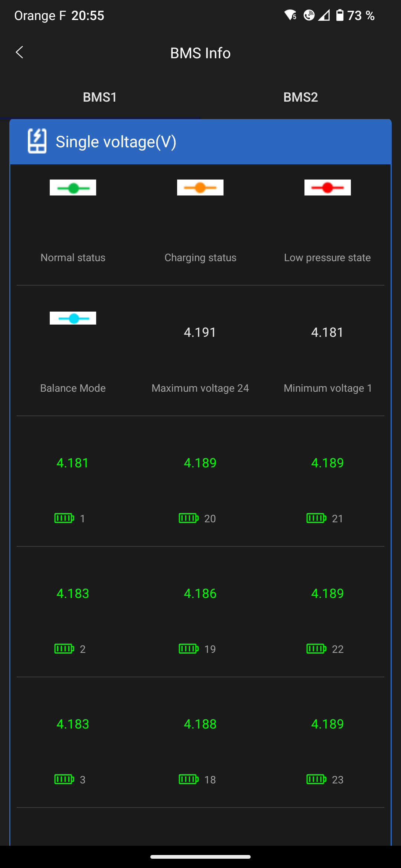The height and width of the screenshot is (868, 401).
Task: Tap the battery icon for cell 18
Action: [189, 779]
